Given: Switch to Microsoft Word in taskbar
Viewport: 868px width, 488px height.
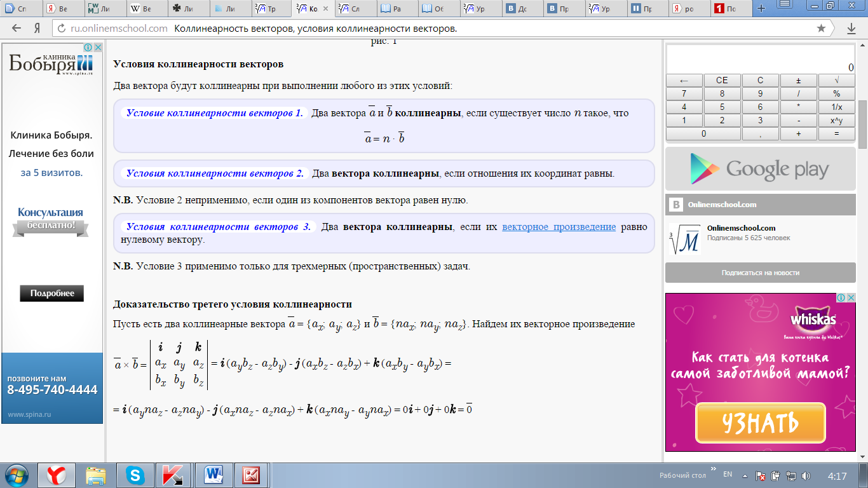Looking at the screenshot, I should click(214, 475).
